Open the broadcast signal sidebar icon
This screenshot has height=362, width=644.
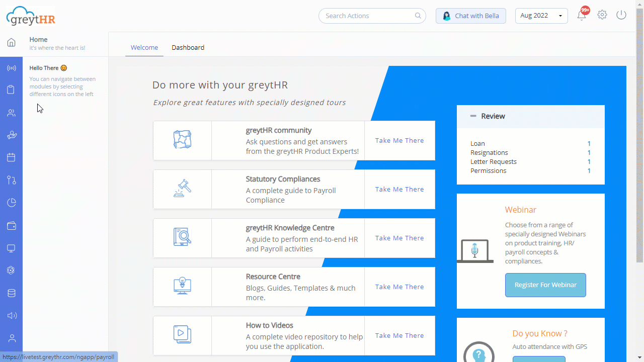11,68
